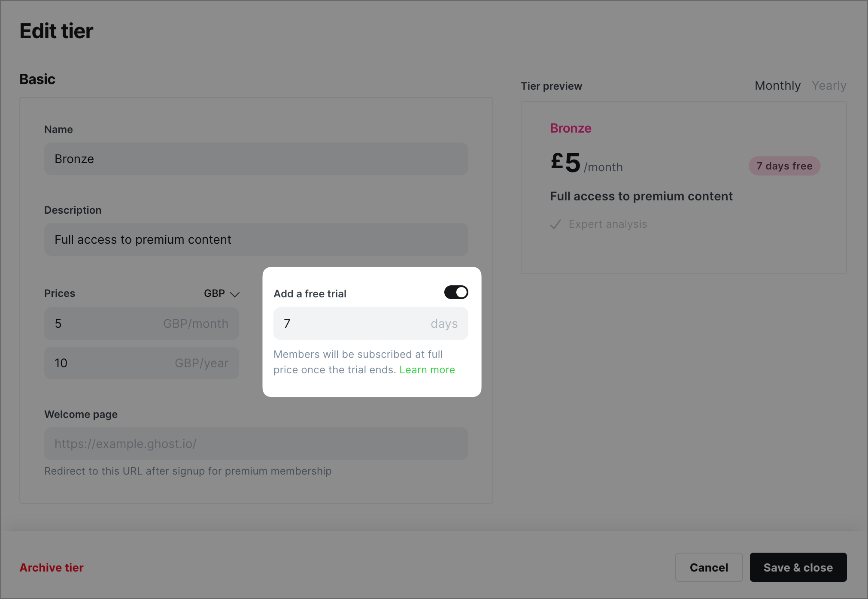Open the GBP currency dropdown
The height and width of the screenshot is (599, 868).
pos(222,293)
